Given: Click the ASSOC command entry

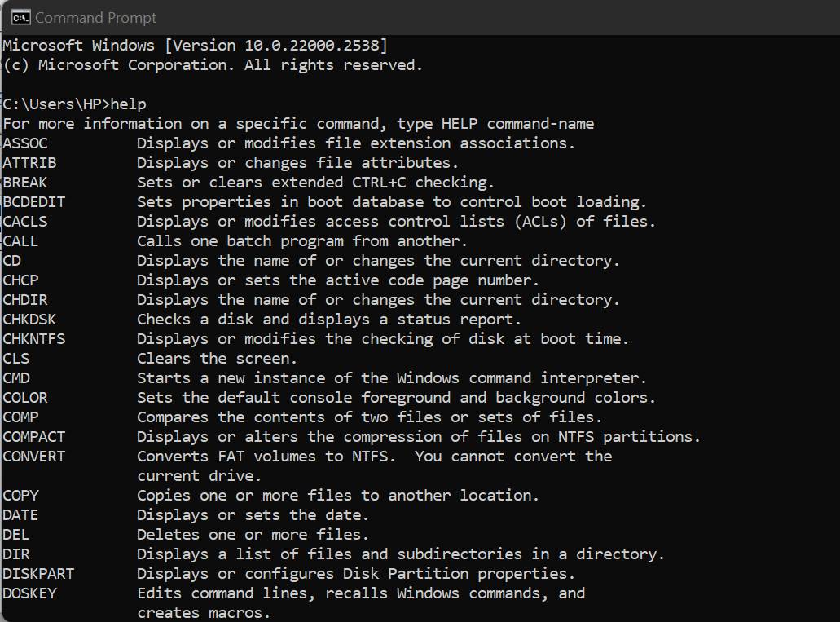Looking at the screenshot, I should [x=24, y=143].
